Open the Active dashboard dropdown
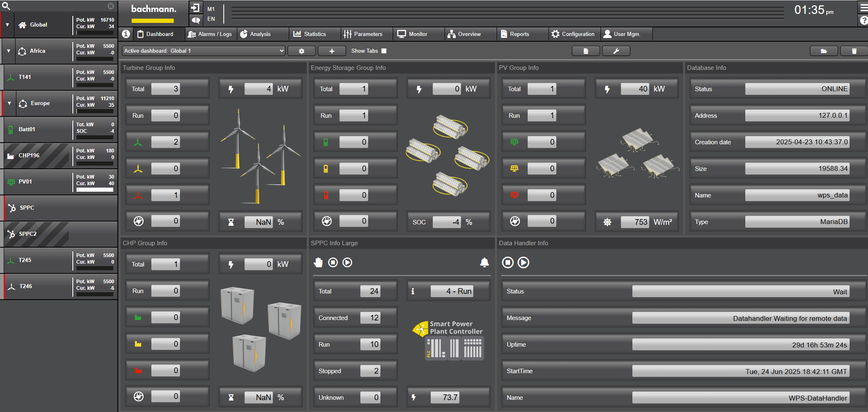Image resolution: width=868 pixels, height=412 pixels. tap(204, 51)
